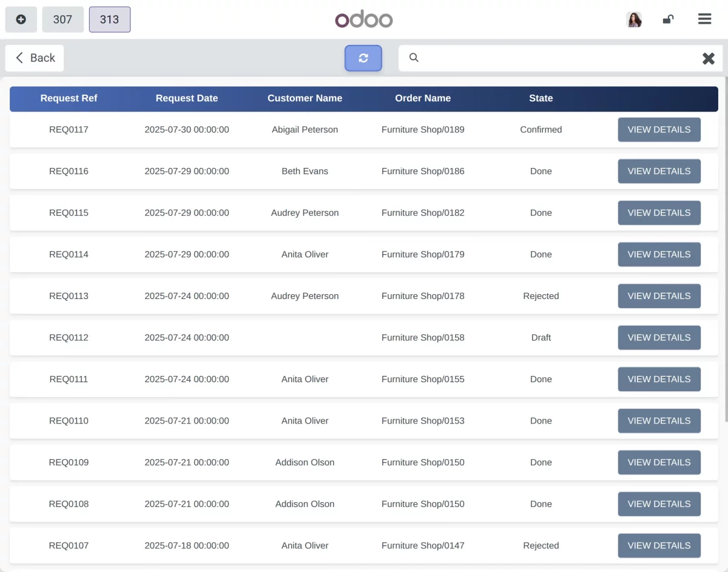
Task: View details for REQ0111
Action: 659,379
